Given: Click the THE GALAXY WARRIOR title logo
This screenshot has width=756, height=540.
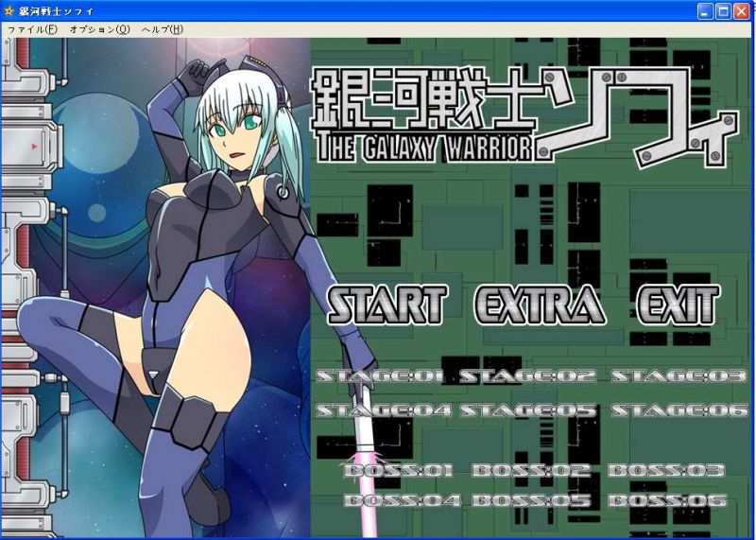Looking at the screenshot, I should tap(425, 148).
